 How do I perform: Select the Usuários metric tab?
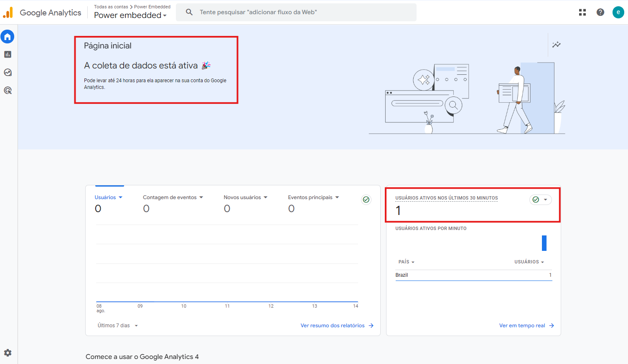pos(108,197)
